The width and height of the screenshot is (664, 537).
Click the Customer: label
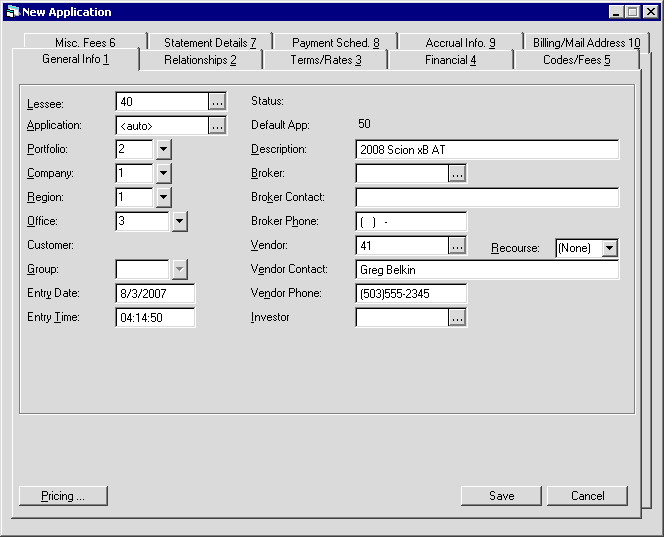[50, 245]
